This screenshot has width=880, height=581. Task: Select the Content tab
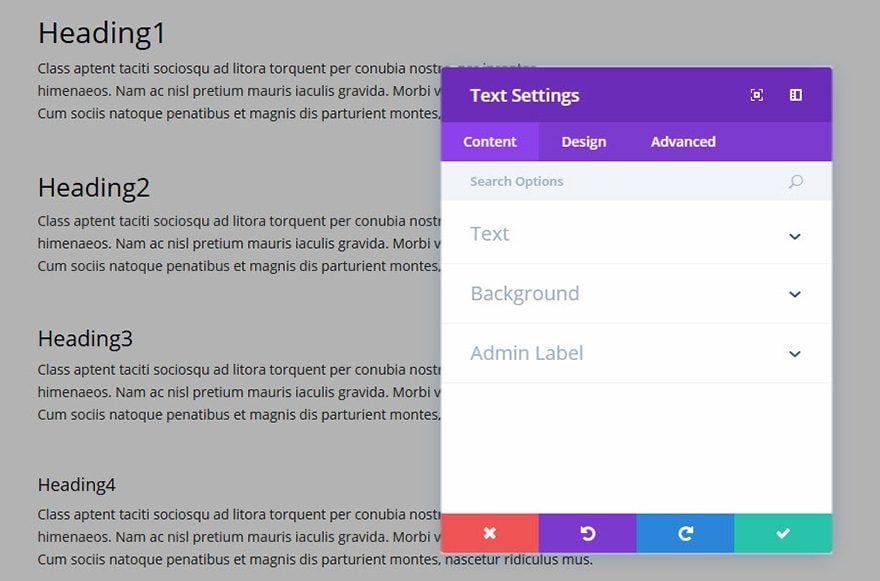[x=489, y=141]
